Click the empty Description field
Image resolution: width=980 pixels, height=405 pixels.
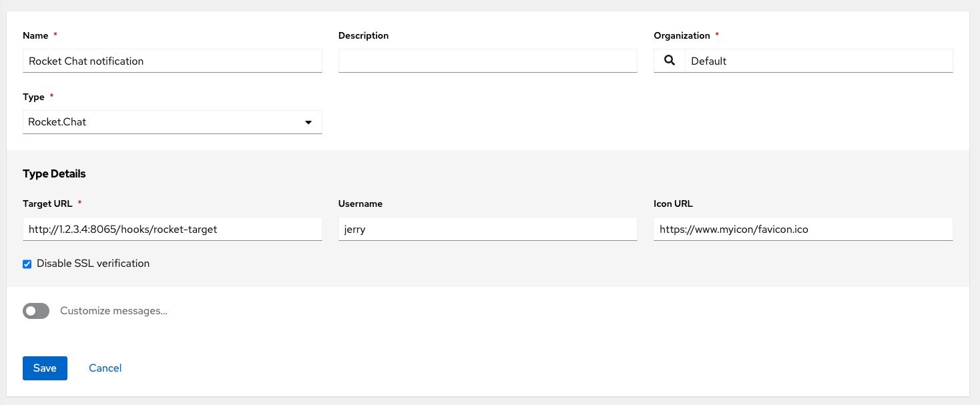[487, 61]
